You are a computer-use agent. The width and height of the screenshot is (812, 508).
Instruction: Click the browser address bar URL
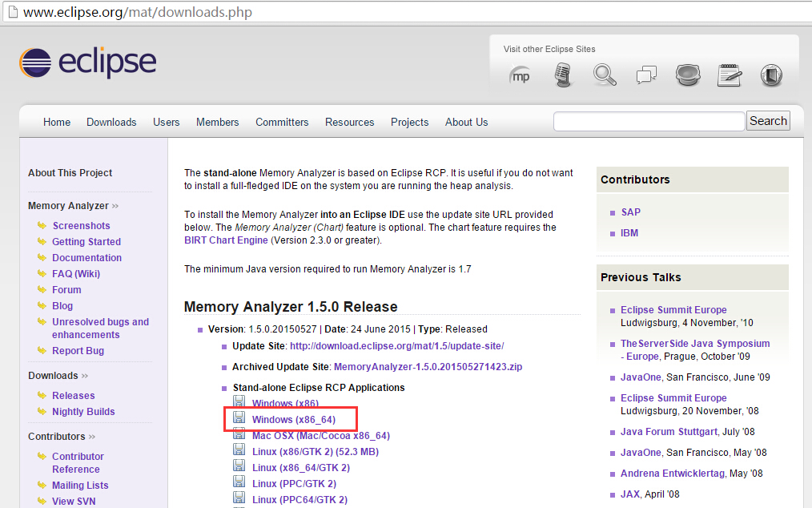[138, 12]
